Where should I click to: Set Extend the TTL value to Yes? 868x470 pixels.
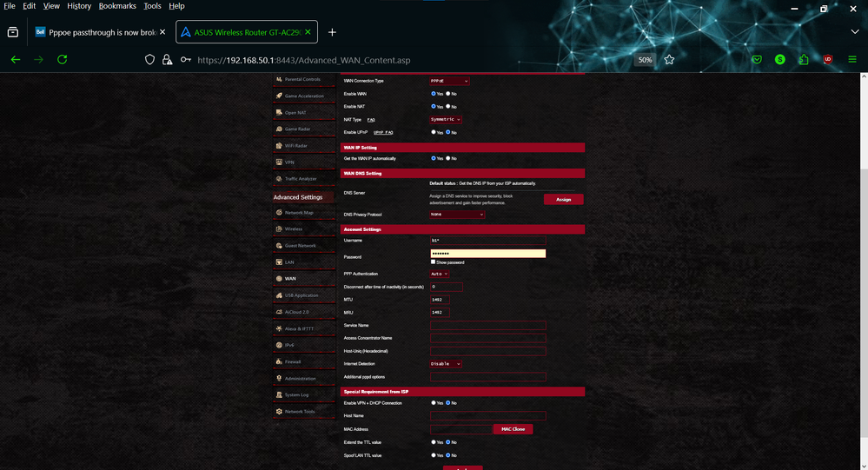(434, 442)
